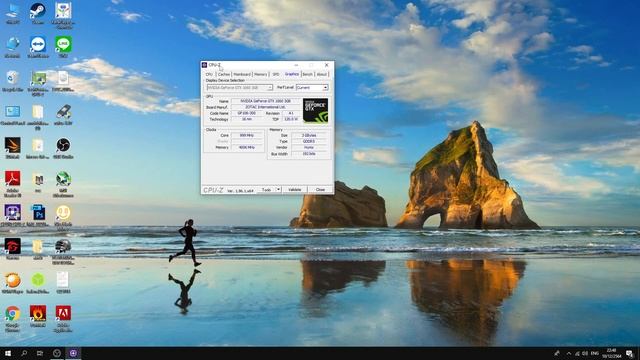This screenshot has height=360, width=640.
Task: Open the Windows Start menu
Action: 7,353
